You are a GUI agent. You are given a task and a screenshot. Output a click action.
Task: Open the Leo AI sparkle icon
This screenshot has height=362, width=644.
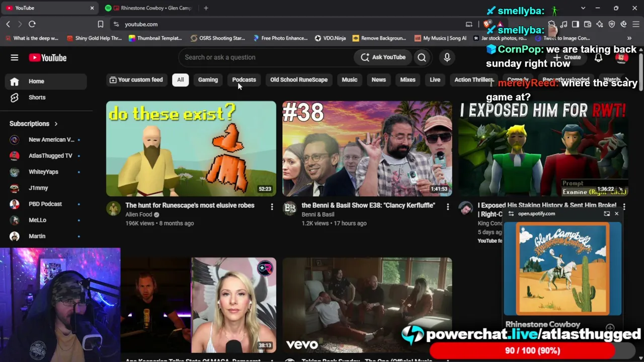coord(600,24)
